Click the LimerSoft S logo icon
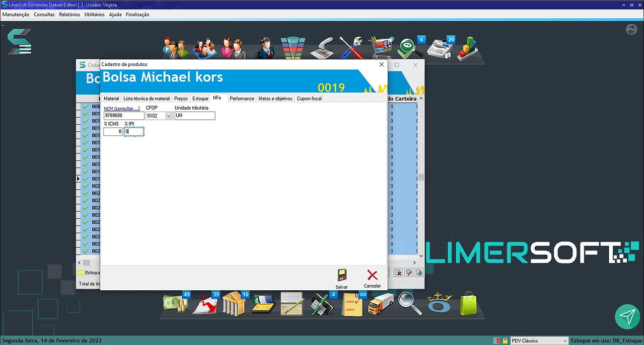Image resolution: width=644 pixels, height=345 pixels. [20, 42]
